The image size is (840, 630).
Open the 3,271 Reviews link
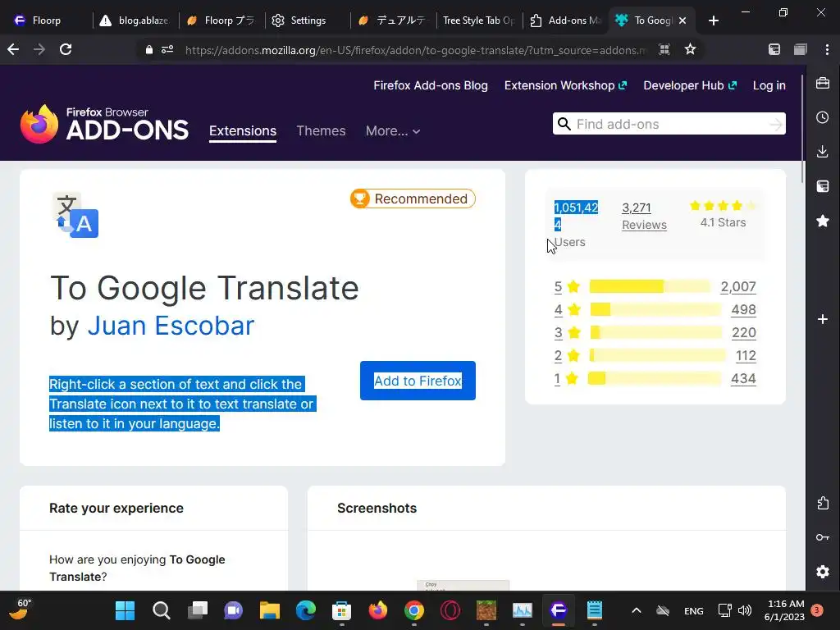coord(644,216)
